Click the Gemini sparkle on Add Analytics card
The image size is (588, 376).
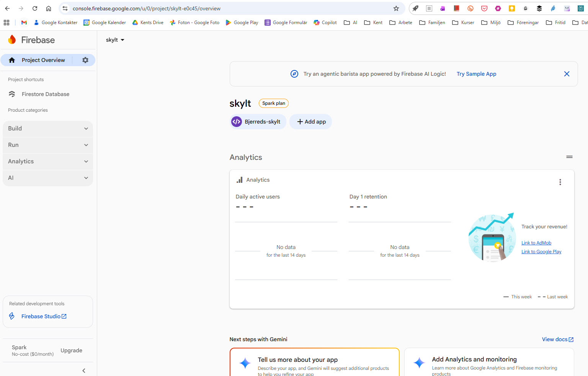pos(419,362)
